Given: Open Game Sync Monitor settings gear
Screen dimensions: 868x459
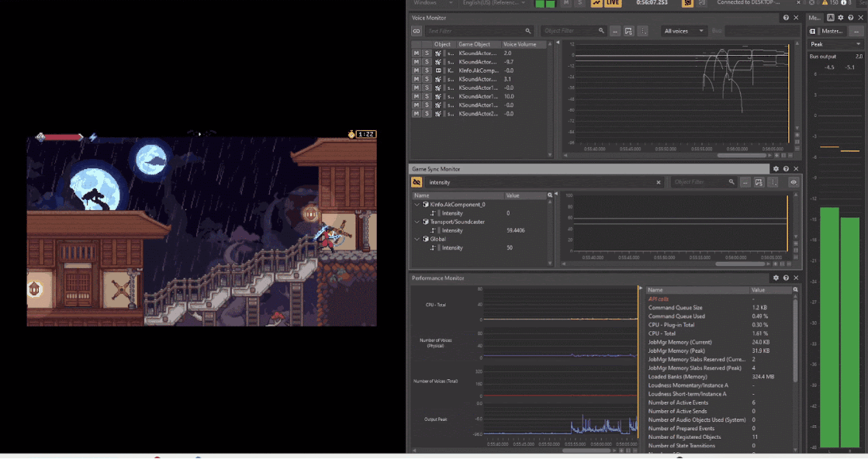Looking at the screenshot, I should [776, 169].
